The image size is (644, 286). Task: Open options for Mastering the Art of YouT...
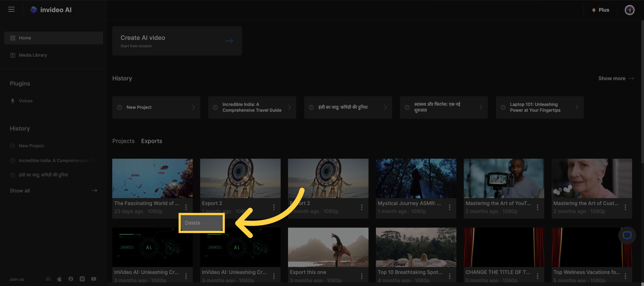click(537, 207)
